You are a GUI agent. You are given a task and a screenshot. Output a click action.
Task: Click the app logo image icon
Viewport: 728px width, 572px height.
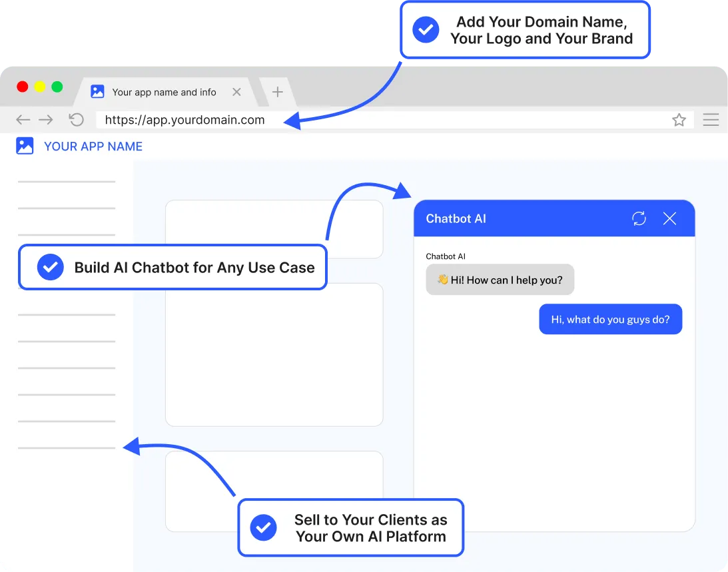click(25, 146)
